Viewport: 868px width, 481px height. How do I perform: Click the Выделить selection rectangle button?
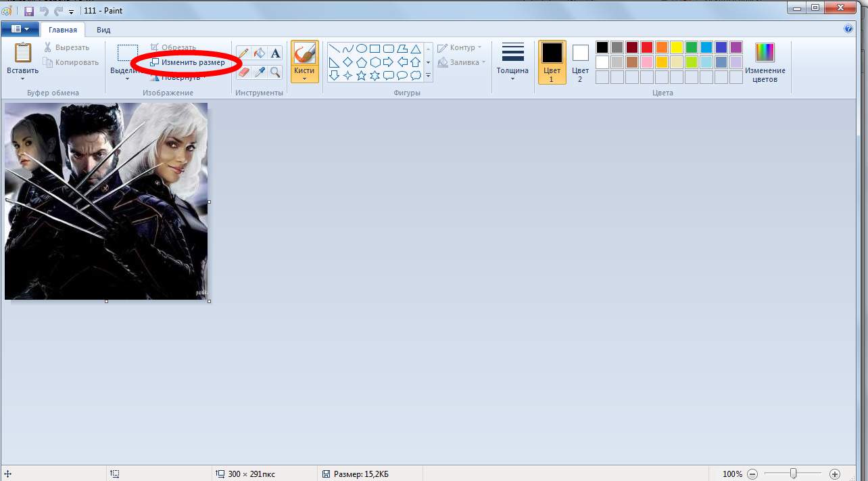click(127, 58)
